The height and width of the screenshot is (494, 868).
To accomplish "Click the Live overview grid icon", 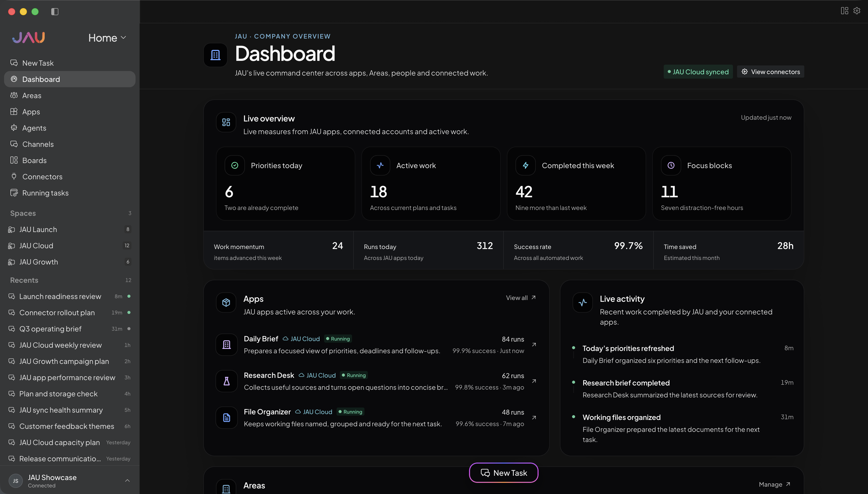I will tap(226, 122).
